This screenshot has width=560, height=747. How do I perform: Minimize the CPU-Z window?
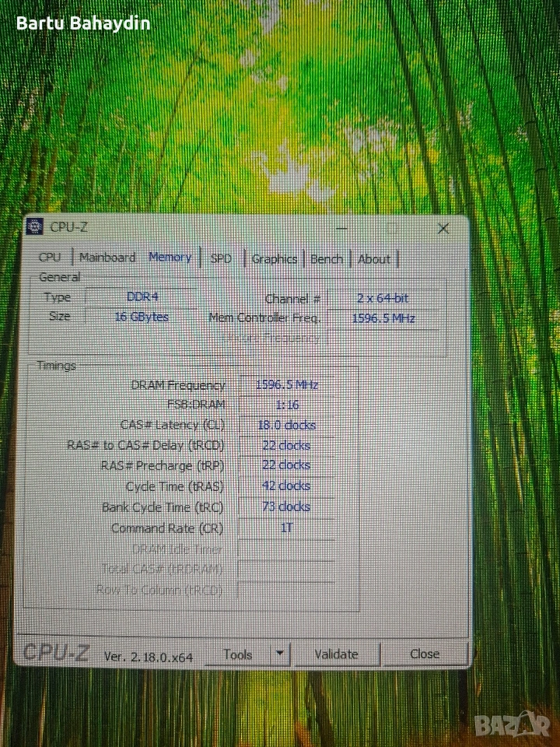[341, 229]
